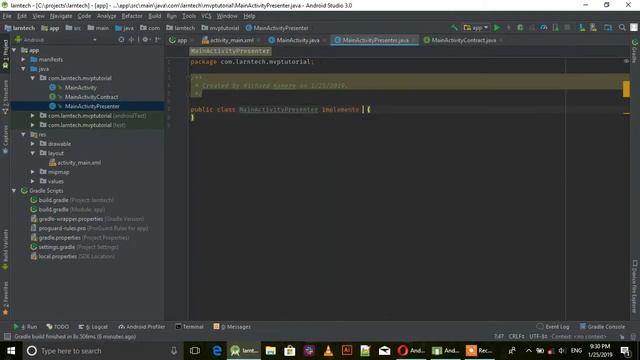Toggle the read-only lock icon in status bar
The height and width of the screenshot is (360, 640).
[622, 337]
